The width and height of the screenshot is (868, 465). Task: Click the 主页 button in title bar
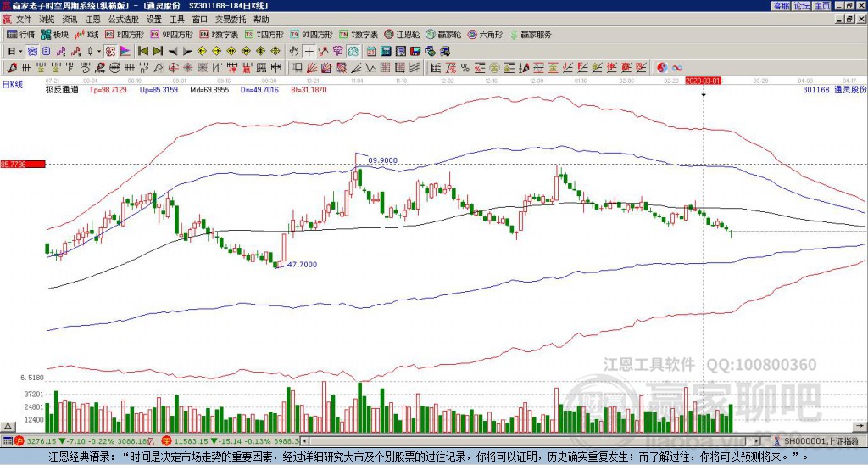coord(821,6)
